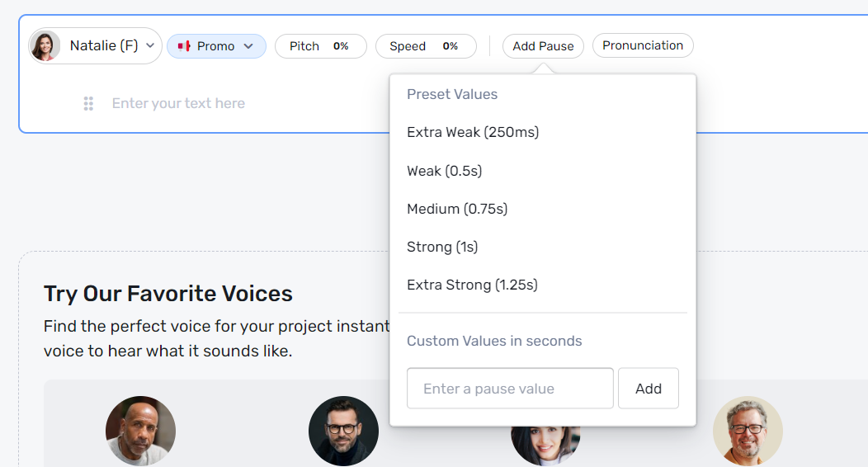
Task: Grab the six-dot drag handle icon
Action: [x=88, y=103]
